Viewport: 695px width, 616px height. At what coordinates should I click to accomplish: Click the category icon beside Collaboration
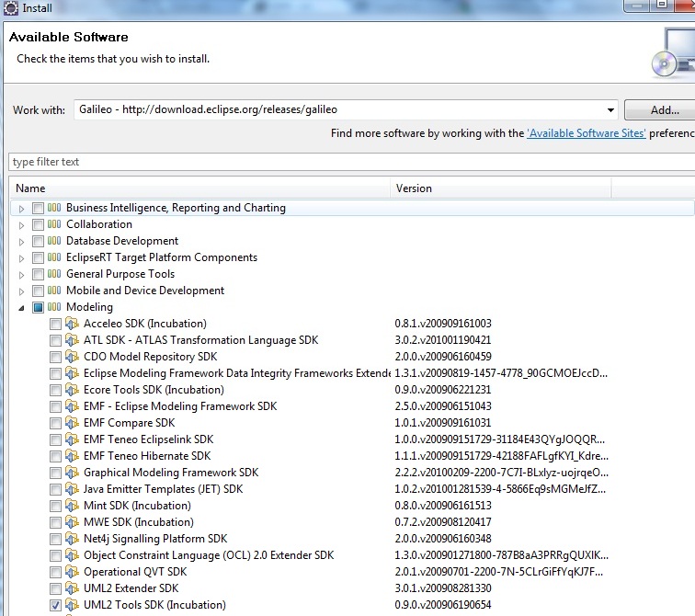pyautogui.click(x=54, y=223)
